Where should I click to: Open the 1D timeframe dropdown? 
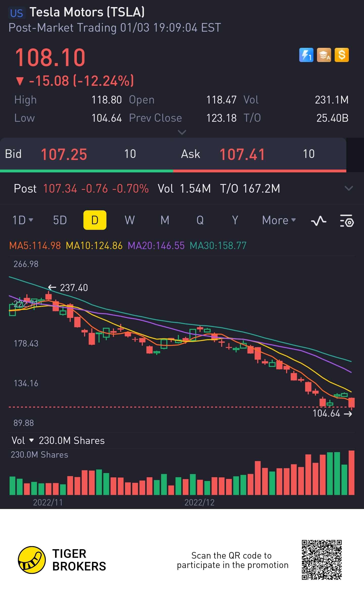pos(23,220)
